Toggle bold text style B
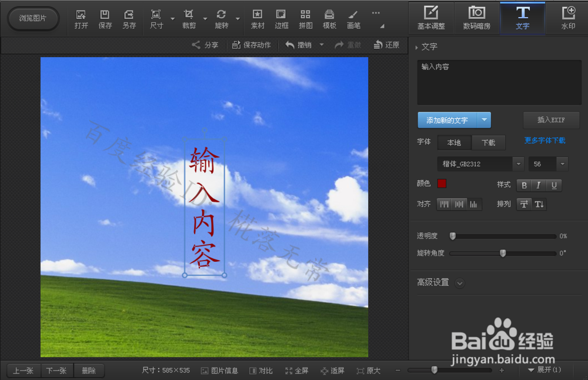The image size is (588, 380). (x=524, y=185)
